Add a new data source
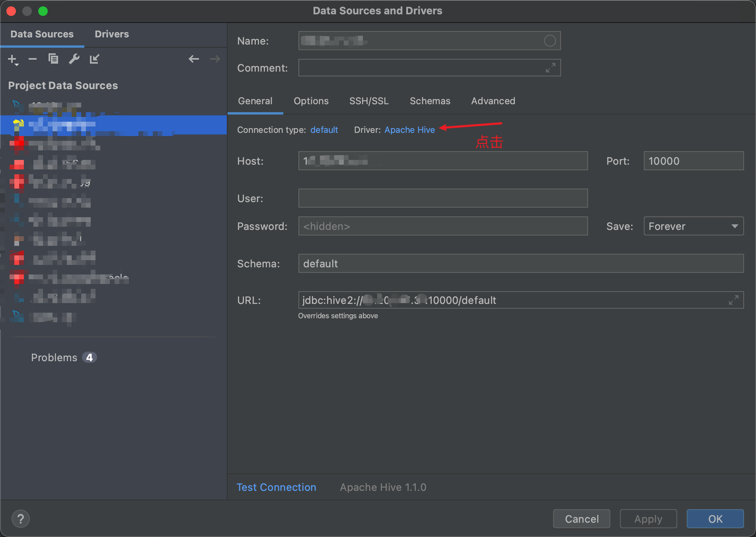The width and height of the screenshot is (756, 537). 13,59
